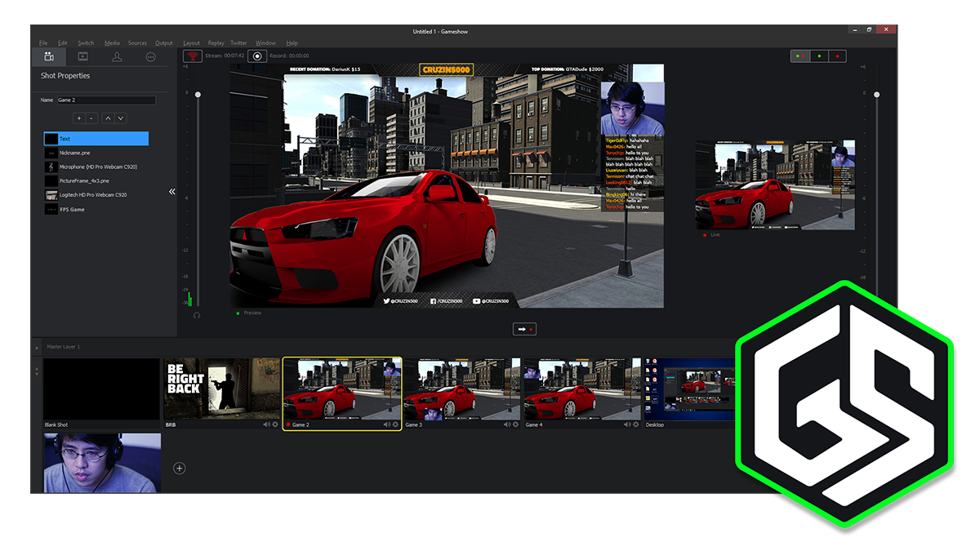Open the Layout menu

click(191, 43)
